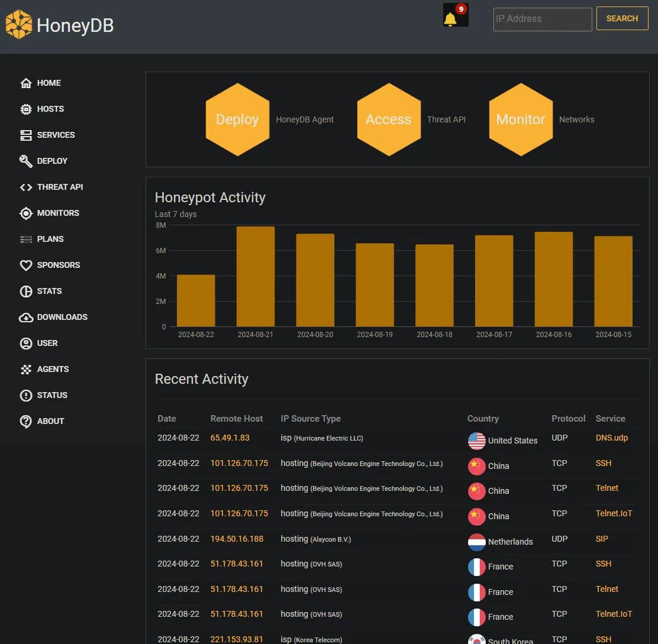658x644 pixels.
Task: Click the Deploy hexagon for HoneyDB Agent
Action: point(237,119)
